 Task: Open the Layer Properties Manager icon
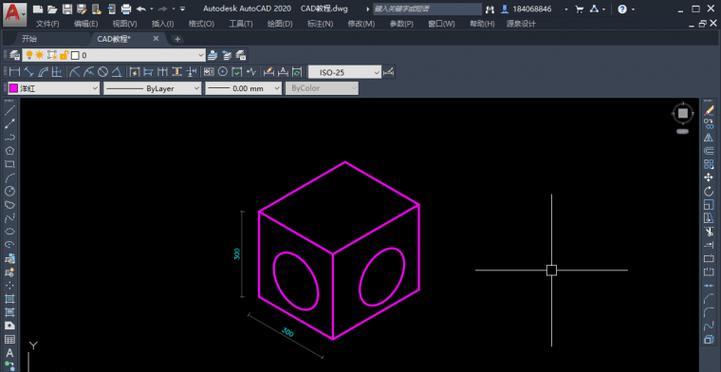click(14, 55)
